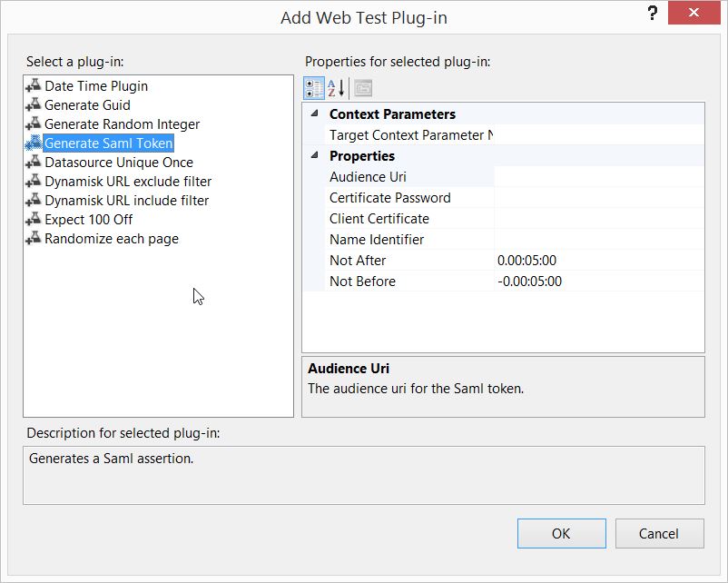The image size is (728, 583).
Task: Select the Generate Guid plug-in
Action: 87,105
